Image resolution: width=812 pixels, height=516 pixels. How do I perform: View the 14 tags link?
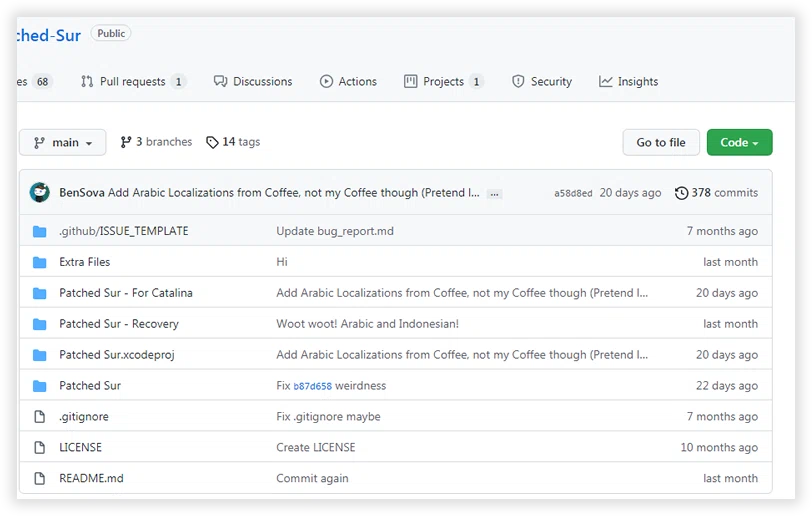pyautogui.click(x=233, y=142)
